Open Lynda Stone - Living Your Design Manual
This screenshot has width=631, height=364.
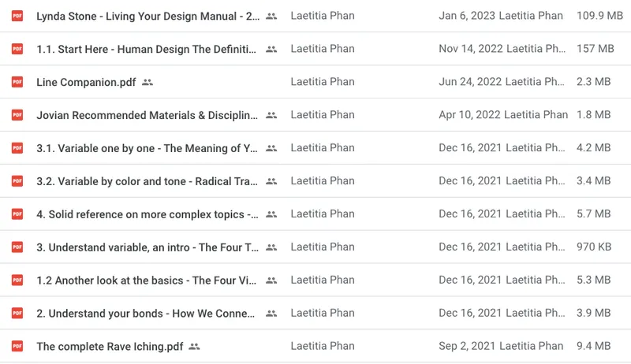pyautogui.click(x=147, y=16)
